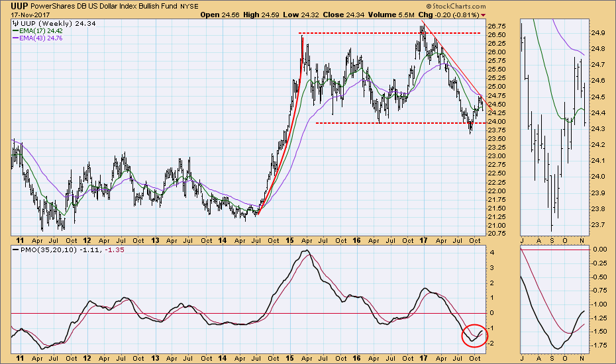The height and width of the screenshot is (364, 616).
Task: Click the Low 24.32 value
Action: pos(302,15)
